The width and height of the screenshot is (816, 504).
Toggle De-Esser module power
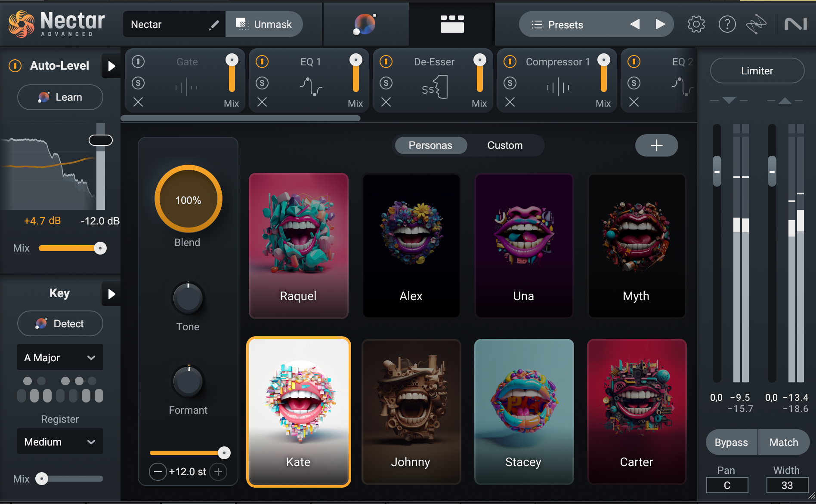click(x=386, y=61)
